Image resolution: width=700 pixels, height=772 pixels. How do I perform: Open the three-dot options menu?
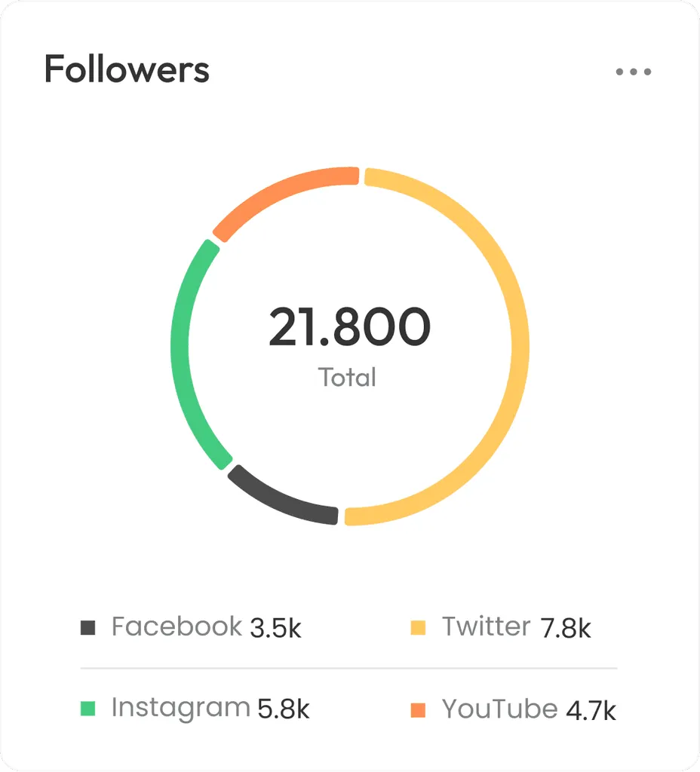coord(633,72)
